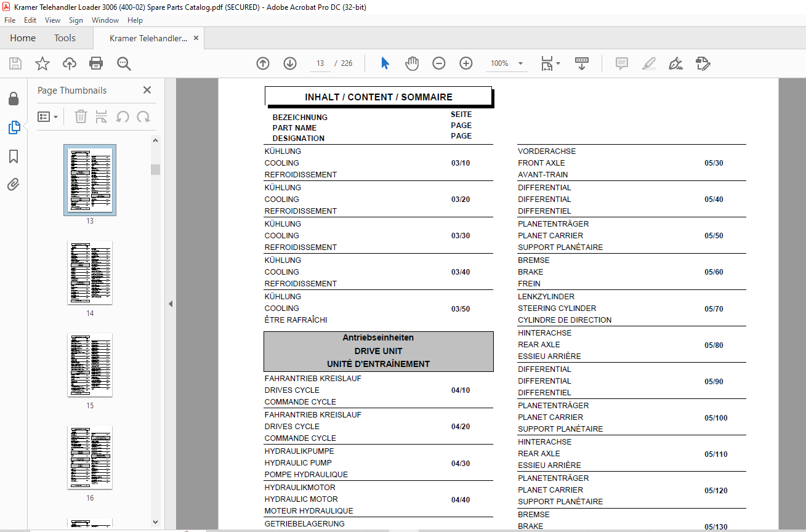Zoom out with the minus icon
The image size is (806, 532).
point(439,63)
